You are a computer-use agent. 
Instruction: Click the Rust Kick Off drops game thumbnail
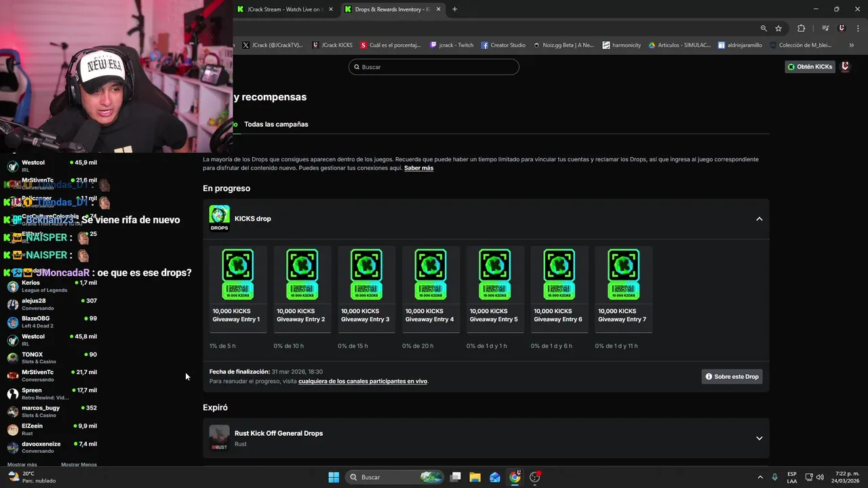click(x=219, y=438)
